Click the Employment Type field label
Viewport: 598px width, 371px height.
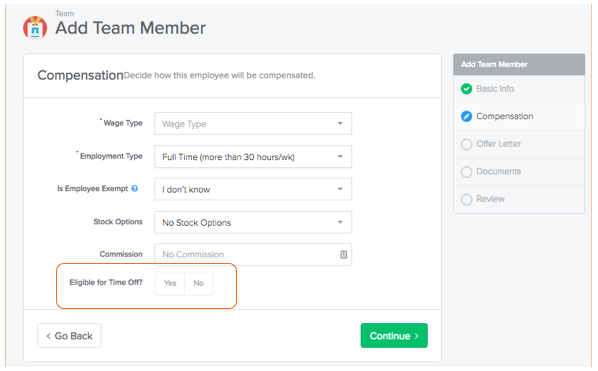click(x=111, y=156)
